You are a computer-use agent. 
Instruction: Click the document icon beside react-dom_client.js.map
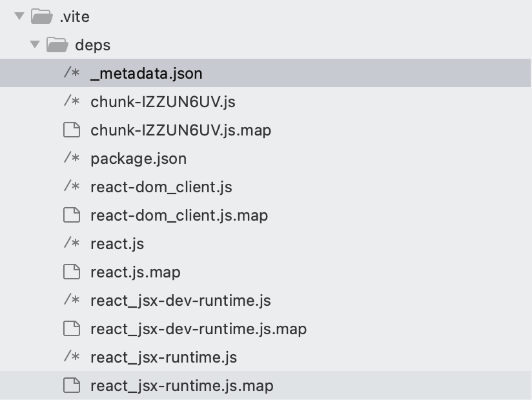(72, 215)
